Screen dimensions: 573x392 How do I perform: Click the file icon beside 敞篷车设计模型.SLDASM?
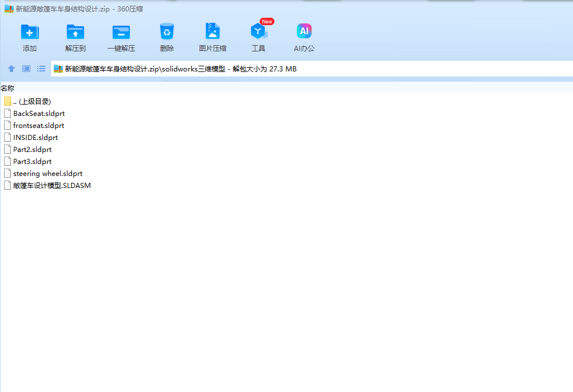[x=7, y=185]
